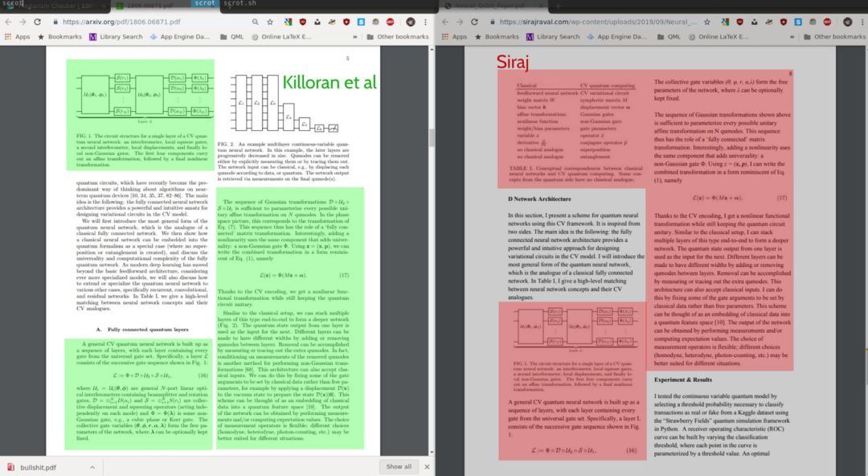
Task: Open the multicolor extension icon in sirajraval window
Action: coord(725,22)
